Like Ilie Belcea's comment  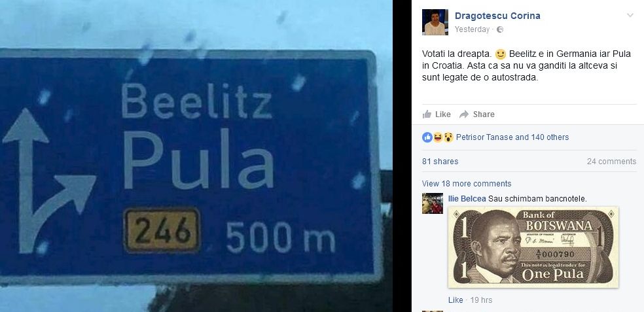[456, 300]
